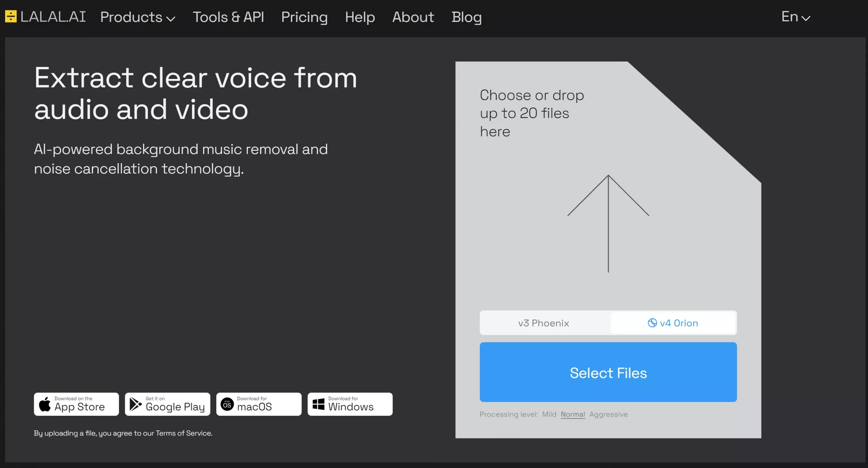Image resolution: width=868 pixels, height=468 pixels.
Task: Click 'Choose or drop up to 20 files here' text
Action: coord(532,113)
